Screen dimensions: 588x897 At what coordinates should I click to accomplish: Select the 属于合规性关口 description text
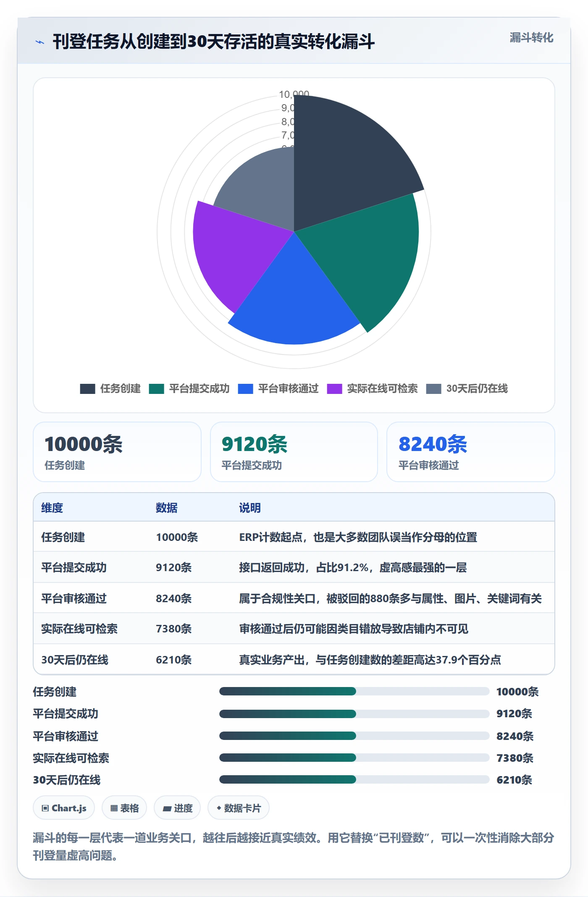pos(391,598)
